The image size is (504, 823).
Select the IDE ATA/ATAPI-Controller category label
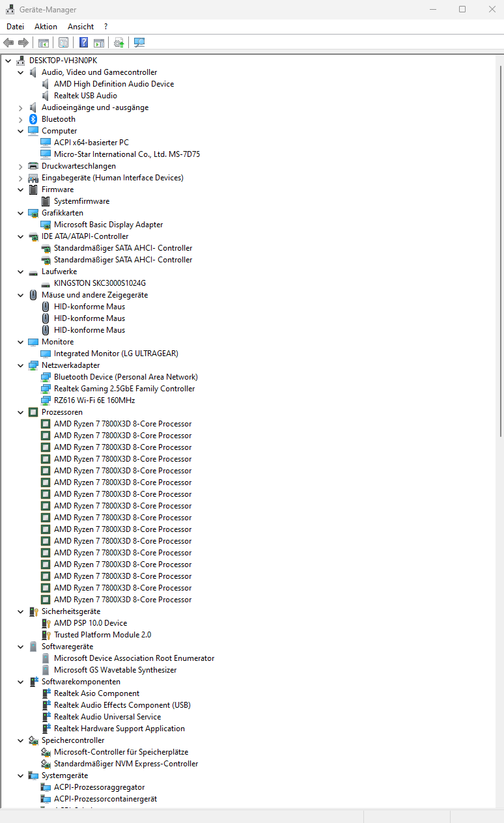85,236
